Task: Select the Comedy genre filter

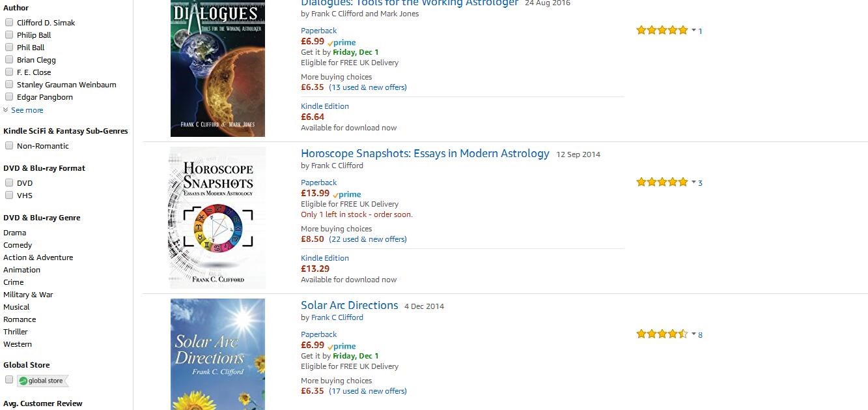Action: 18,245
